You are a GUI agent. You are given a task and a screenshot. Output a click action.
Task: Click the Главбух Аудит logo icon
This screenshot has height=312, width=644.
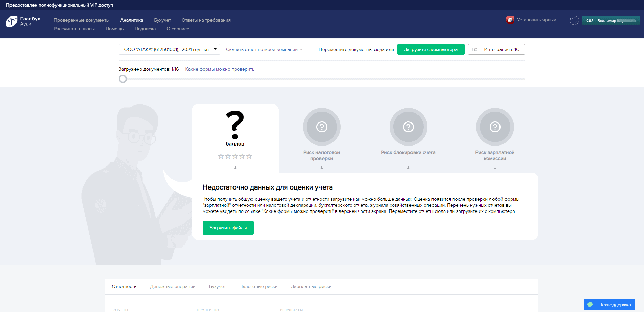[x=12, y=21]
